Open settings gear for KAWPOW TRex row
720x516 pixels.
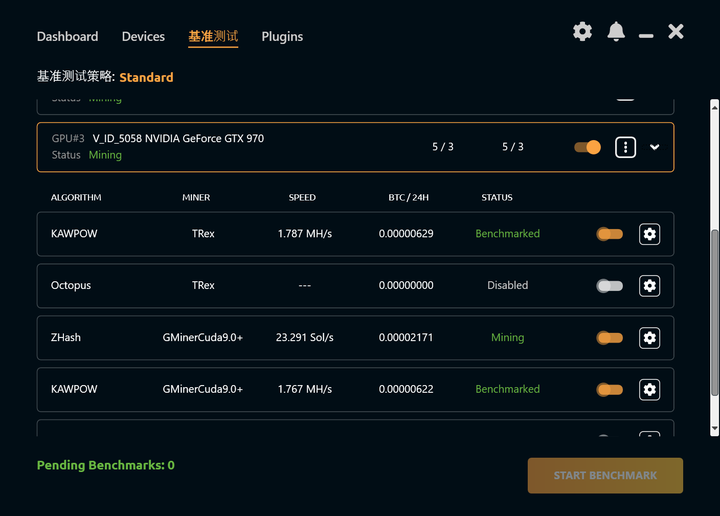[x=649, y=234]
